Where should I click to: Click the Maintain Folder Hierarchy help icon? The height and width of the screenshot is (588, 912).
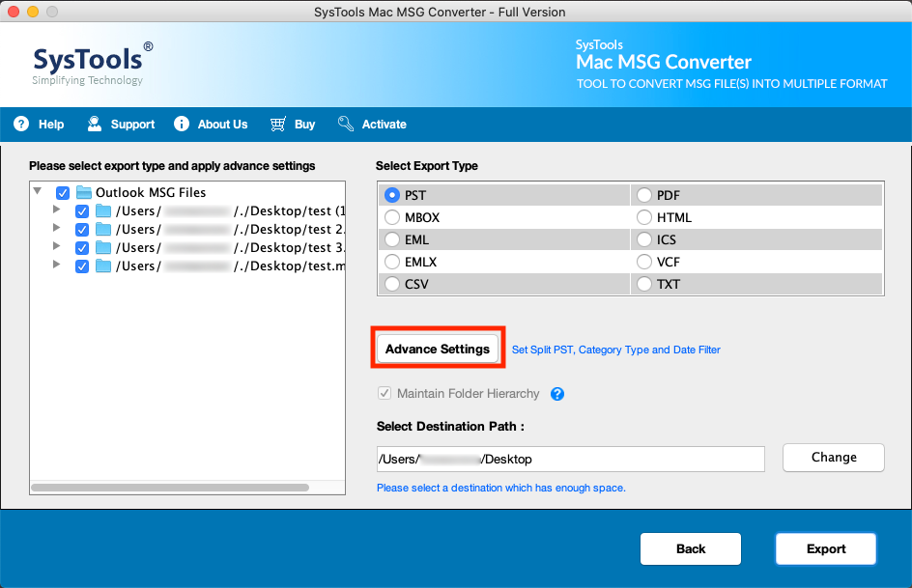click(x=557, y=394)
